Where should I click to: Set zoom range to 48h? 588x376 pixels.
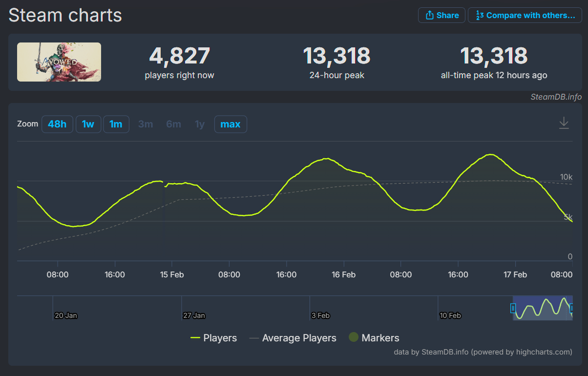pyautogui.click(x=57, y=124)
